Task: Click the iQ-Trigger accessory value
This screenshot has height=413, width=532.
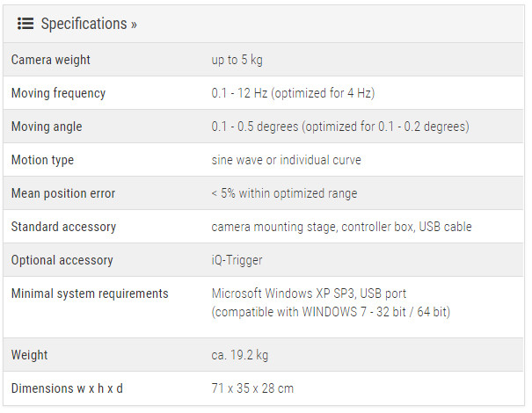Action: 237,260
